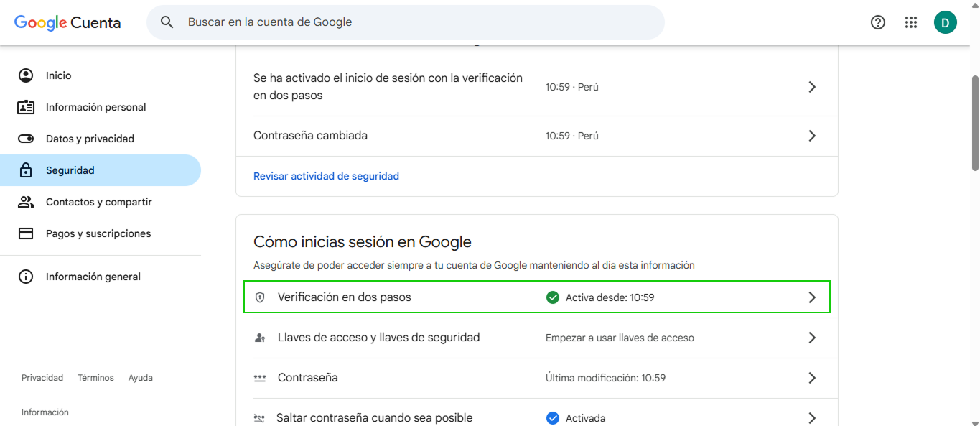This screenshot has width=980, height=426.
Task: Click the green check showing Activa desde 10:59
Action: pyautogui.click(x=553, y=297)
